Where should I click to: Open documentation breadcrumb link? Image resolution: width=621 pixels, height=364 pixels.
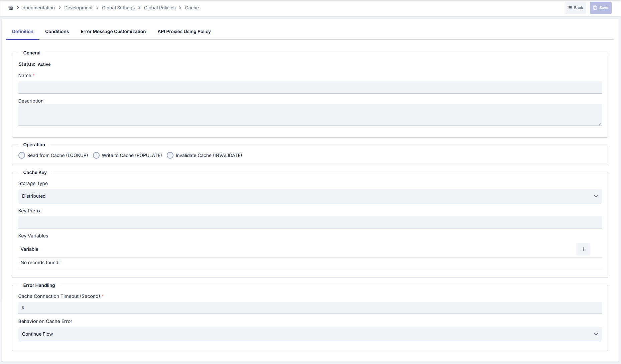tap(38, 8)
